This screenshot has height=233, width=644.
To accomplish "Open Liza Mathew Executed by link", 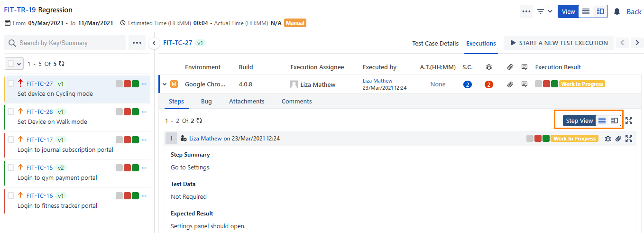I will tap(377, 81).
